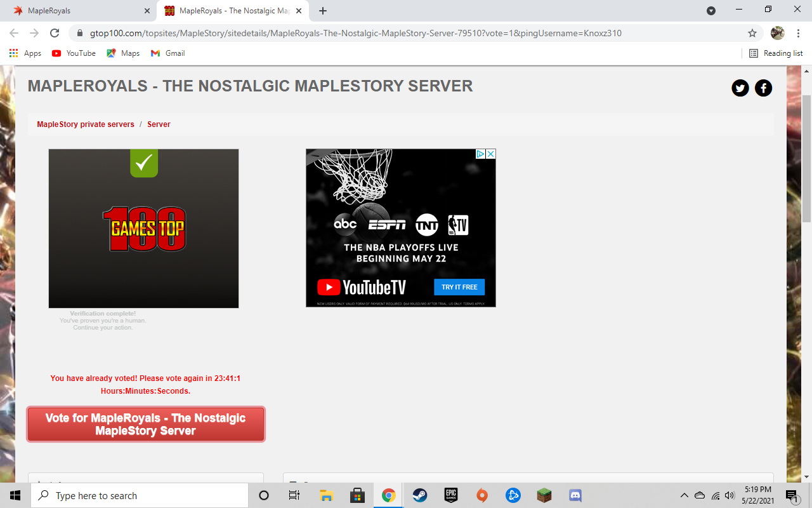Click taskbar search box
Screen dimensions: 812x508
point(140,495)
